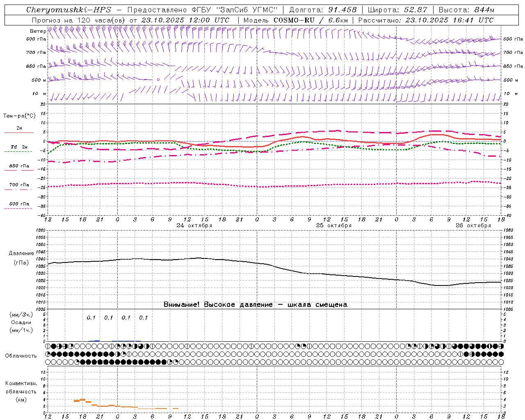Click left 10 м wind level label
Screen dimensions: 525x420
click(39, 94)
